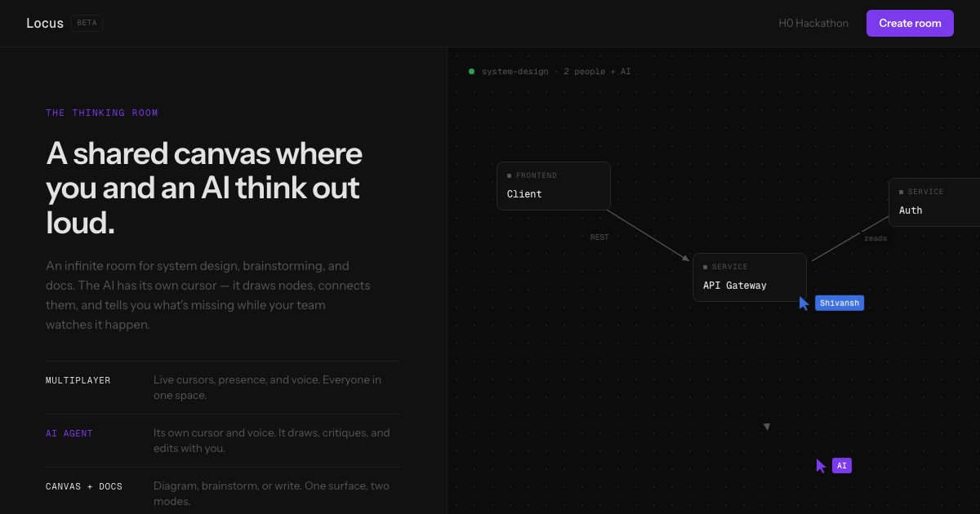Click the Create room button
Viewport: 980px width, 514px height.
point(910,23)
